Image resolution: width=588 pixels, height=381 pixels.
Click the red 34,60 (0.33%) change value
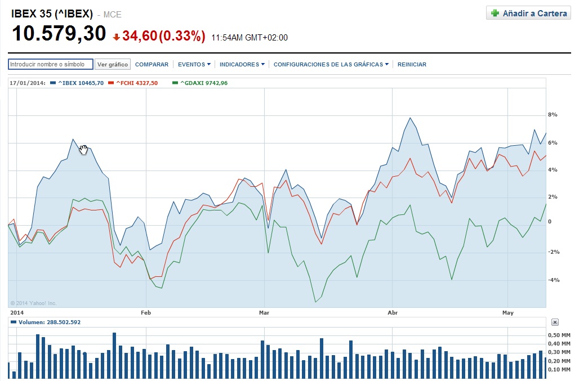pos(164,35)
